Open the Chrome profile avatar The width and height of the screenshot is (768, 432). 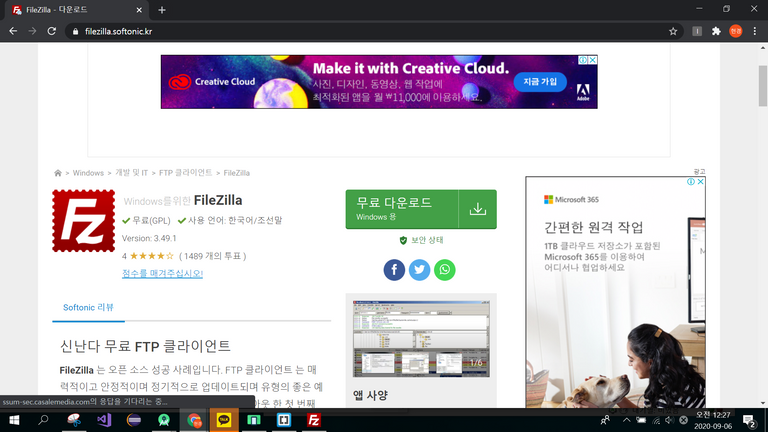click(736, 31)
